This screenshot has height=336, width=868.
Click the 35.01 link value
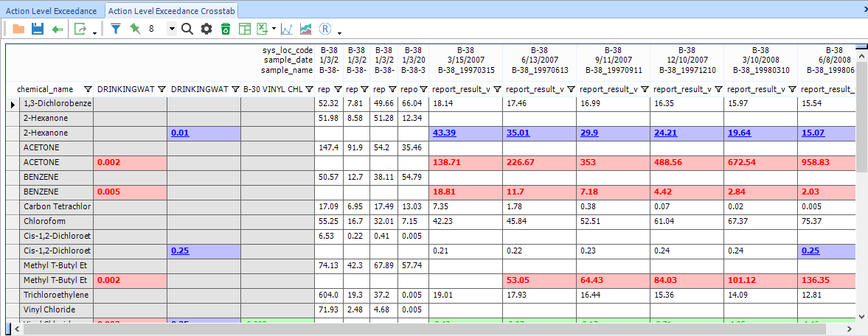coord(518,133)
